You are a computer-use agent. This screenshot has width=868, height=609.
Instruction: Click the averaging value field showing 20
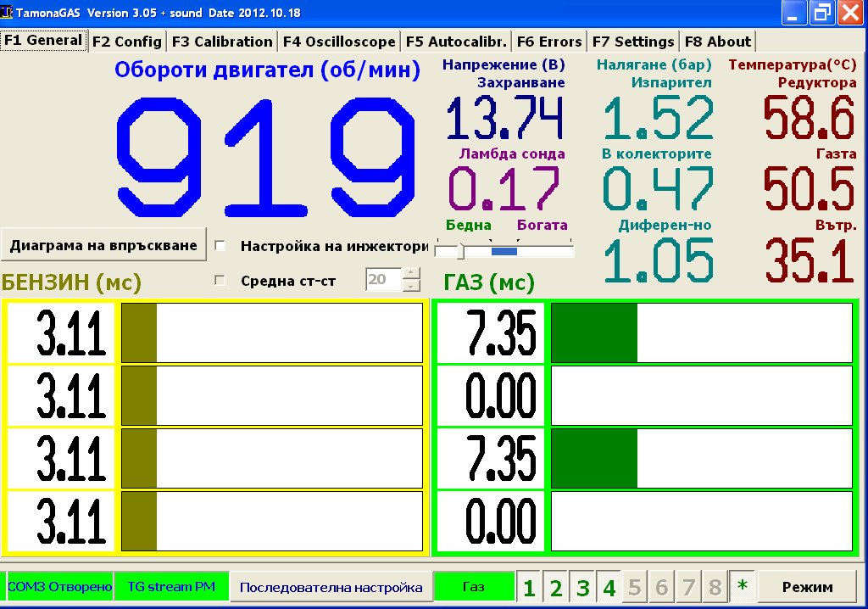[381, 280]
